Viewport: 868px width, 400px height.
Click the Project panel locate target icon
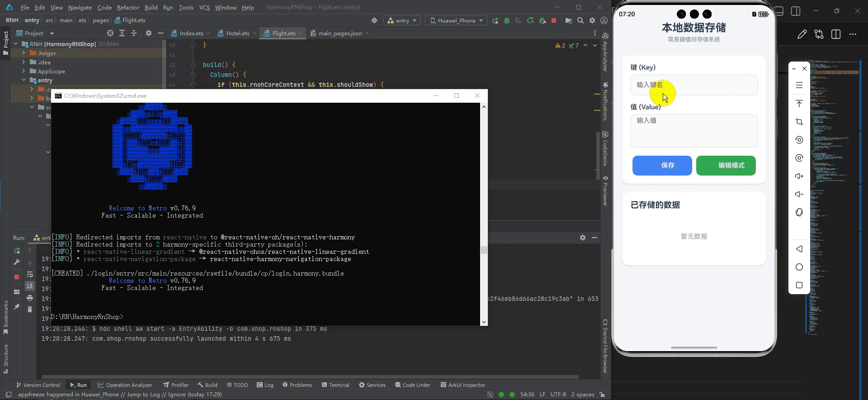click(110, 33)
